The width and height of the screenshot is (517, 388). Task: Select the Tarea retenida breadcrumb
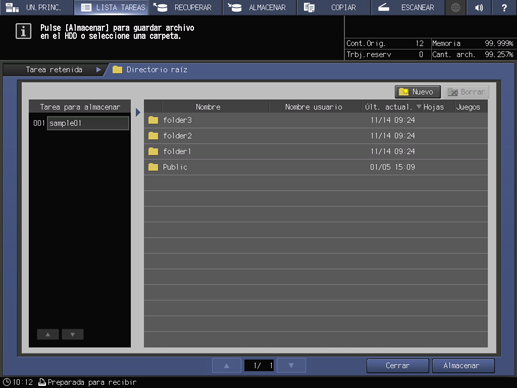(x=54, y=70)
